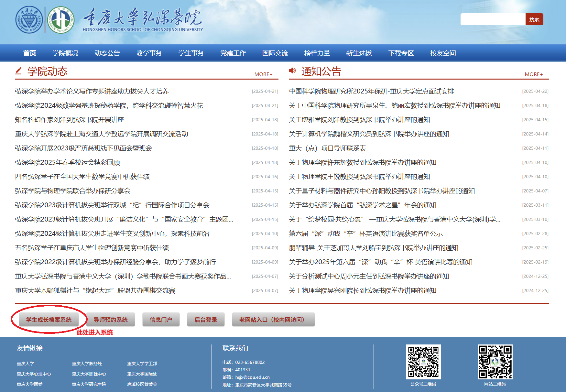Open notice about 物理学院吴兴刚院长讲座

click(363, 290)
